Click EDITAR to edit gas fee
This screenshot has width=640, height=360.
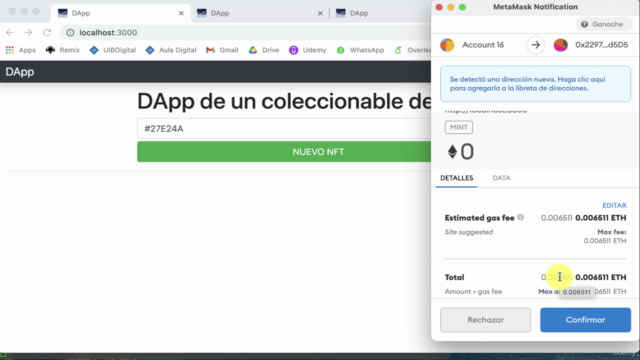tap(614, 205)
